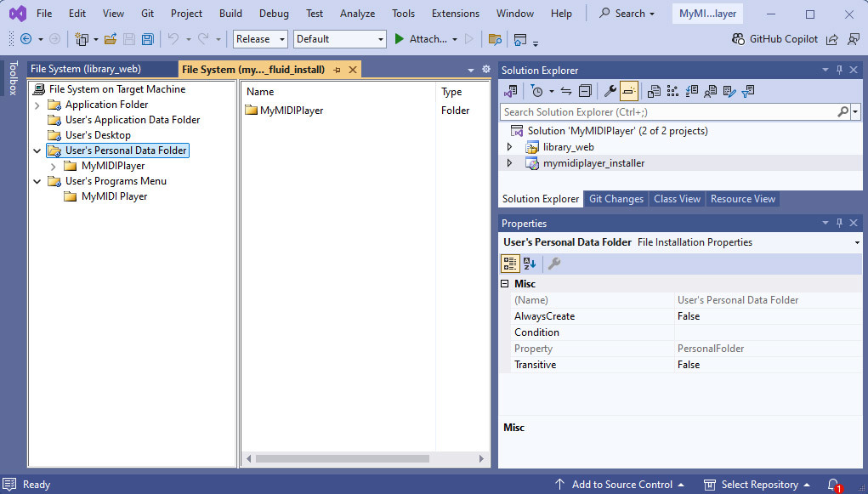The image size is (868, 494).
Task: Click the Open File folder icon
Action: (111, 39)
